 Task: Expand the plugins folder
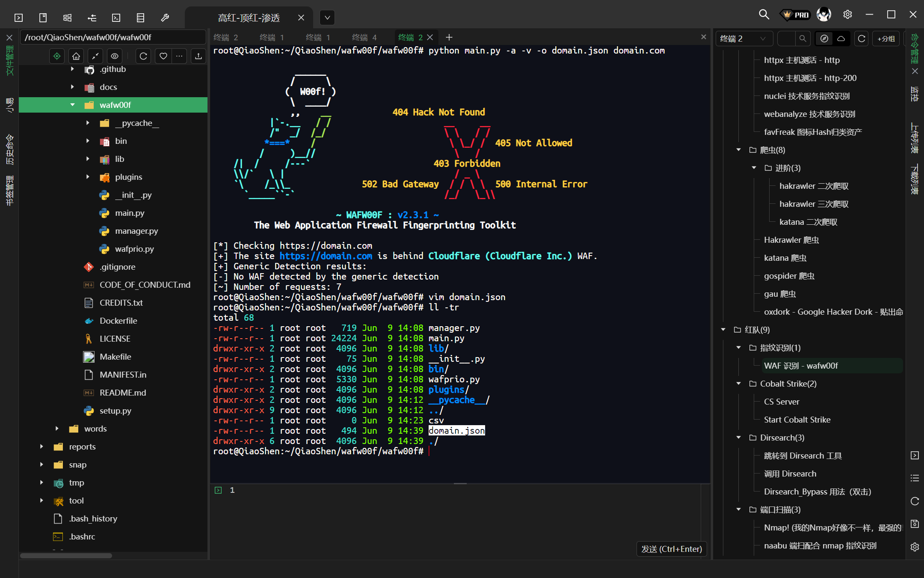(88, 177)
